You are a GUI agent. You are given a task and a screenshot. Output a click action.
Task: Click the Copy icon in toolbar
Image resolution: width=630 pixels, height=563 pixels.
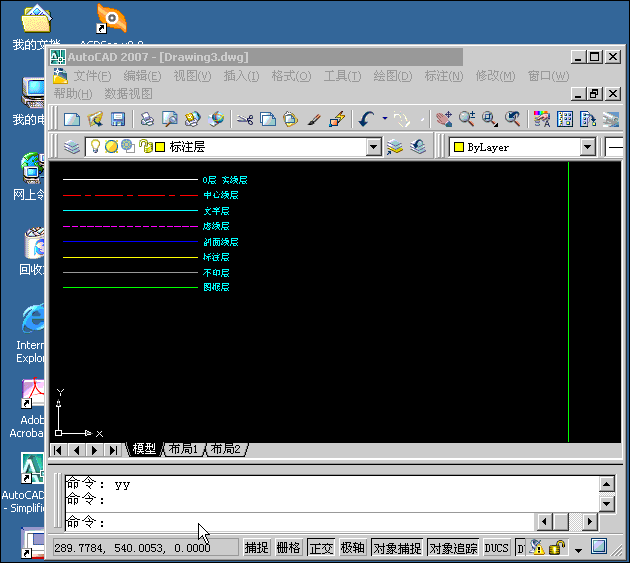coord(268,119)
